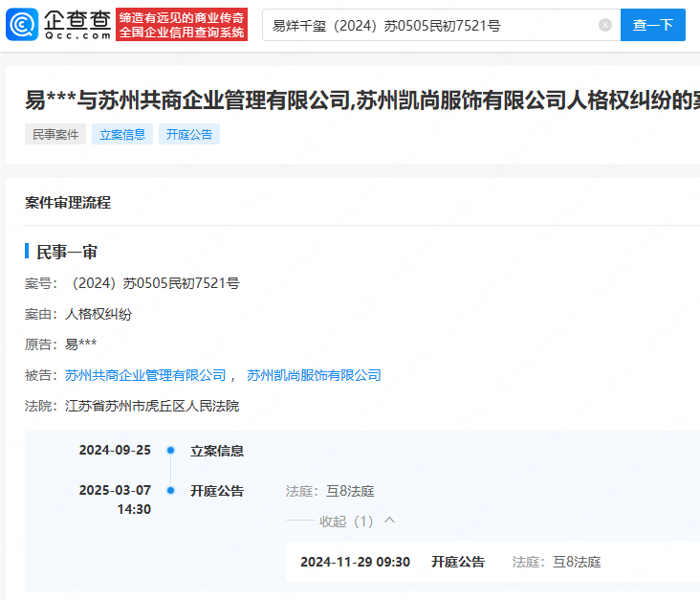Click the 2025-03-07 开庭公告 timeline entry
The image size is (700, 600).
(217, 491)
